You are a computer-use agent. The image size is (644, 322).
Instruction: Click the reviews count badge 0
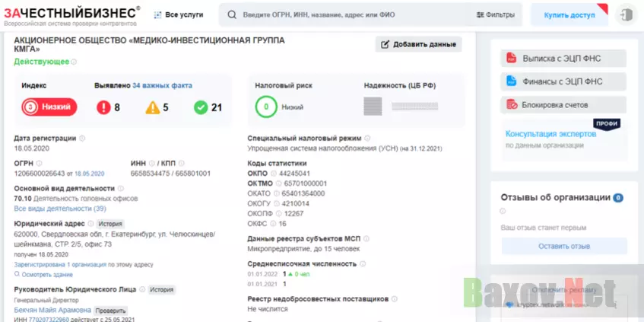pos(618,198)
